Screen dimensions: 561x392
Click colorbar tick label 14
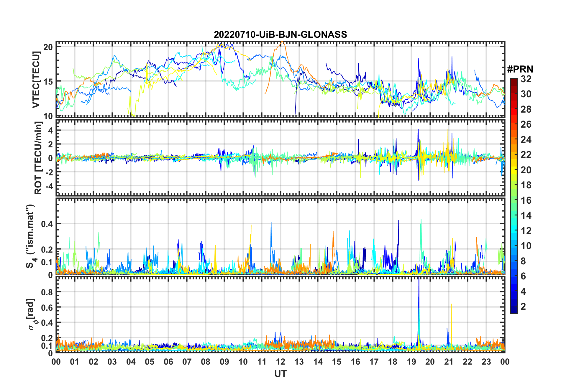pyautogui.click(x=526, y=215)
